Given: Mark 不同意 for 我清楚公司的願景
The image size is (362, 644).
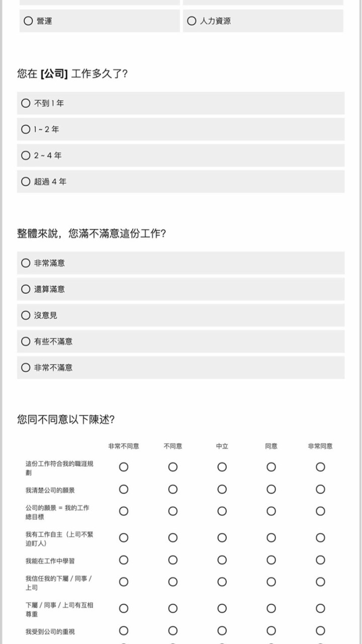Looking at the screenshot, I should (173, 490).
